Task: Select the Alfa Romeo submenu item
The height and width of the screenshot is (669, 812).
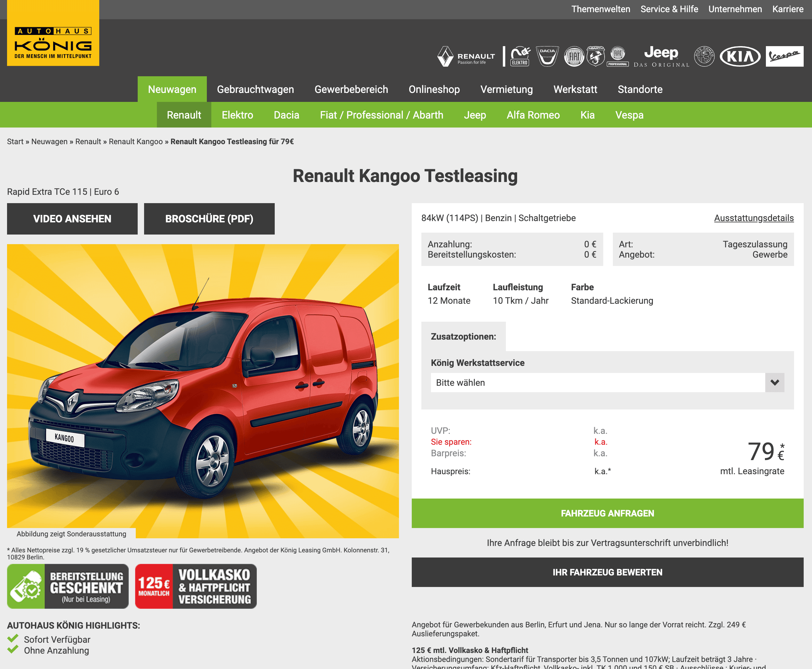Action: click(533, 115)
